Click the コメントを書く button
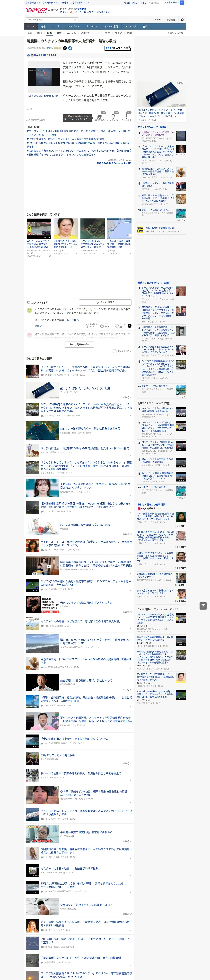 [105, 302]
